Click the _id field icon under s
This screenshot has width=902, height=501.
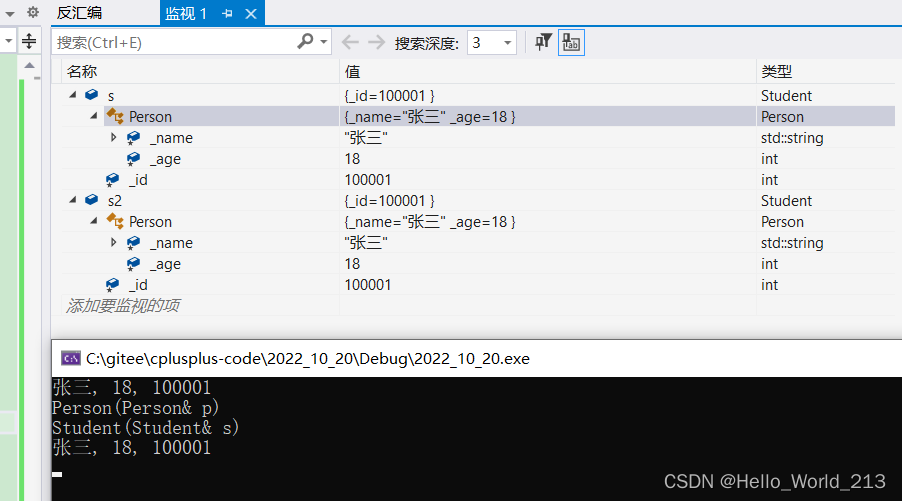pyautogui.click(x=112, y=179)
